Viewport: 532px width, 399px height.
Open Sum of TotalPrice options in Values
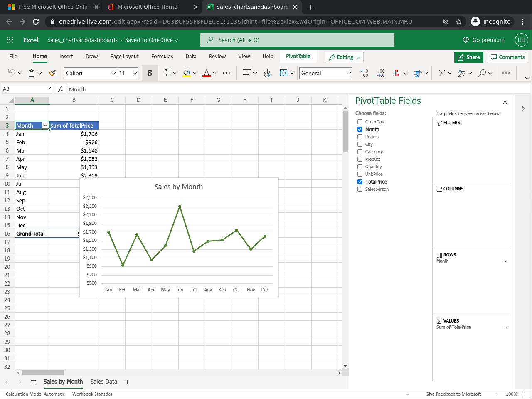click(x=505, y=328)
